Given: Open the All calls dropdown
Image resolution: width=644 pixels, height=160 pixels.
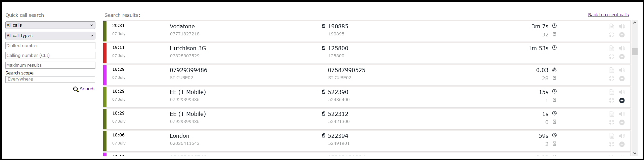Looking at the screenshot, I should (50, 25).
